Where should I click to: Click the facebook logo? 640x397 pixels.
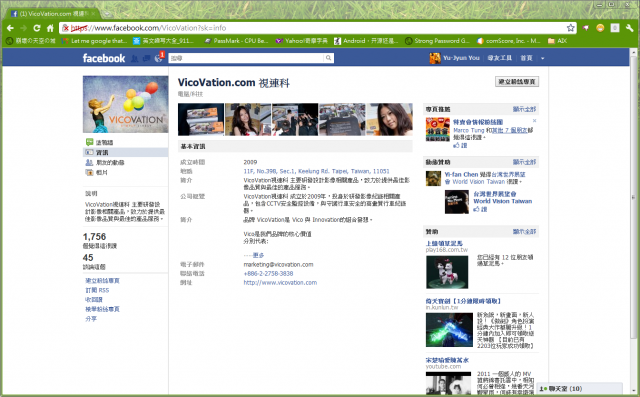pos(104,58)
